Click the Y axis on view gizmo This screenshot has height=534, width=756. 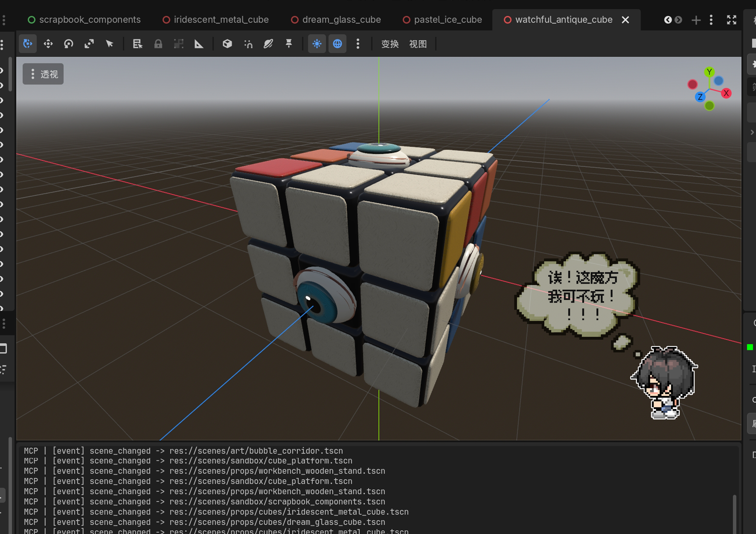tap(709, 72)
